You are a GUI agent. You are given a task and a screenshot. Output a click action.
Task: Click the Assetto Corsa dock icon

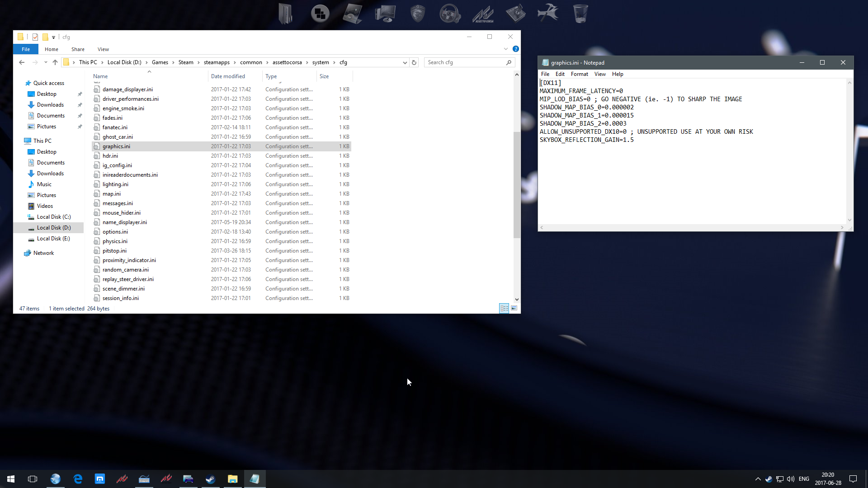pyautogui.click(x=483, y=14)
